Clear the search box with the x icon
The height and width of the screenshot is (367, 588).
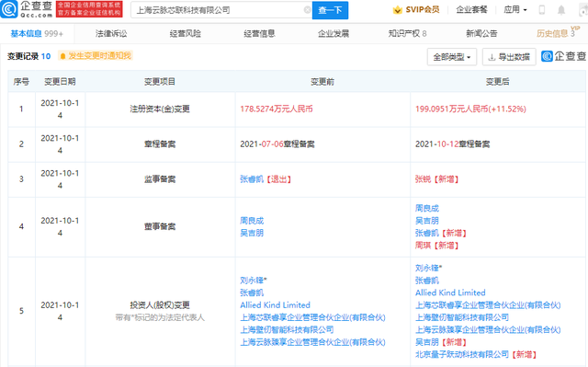tap(307, 10)
